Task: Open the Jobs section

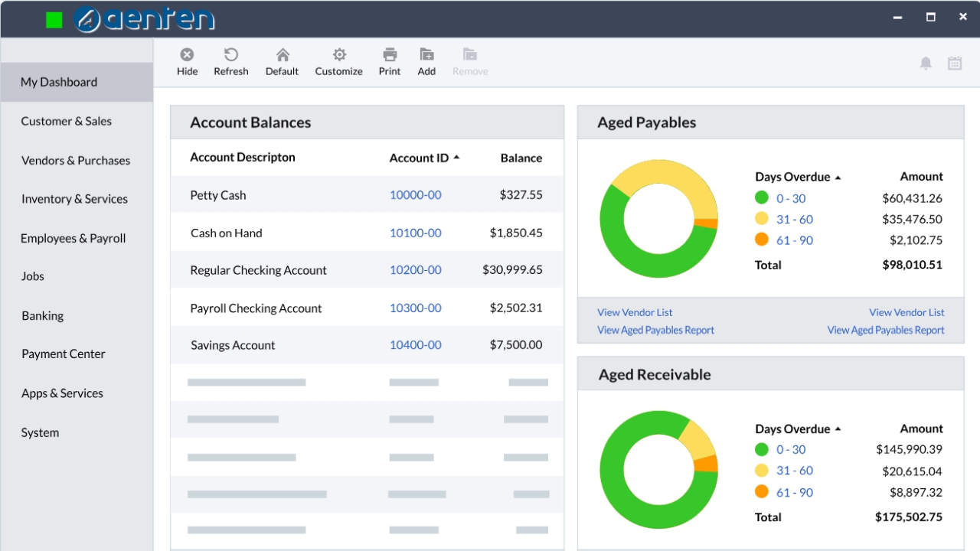Action: click(33, 276)
